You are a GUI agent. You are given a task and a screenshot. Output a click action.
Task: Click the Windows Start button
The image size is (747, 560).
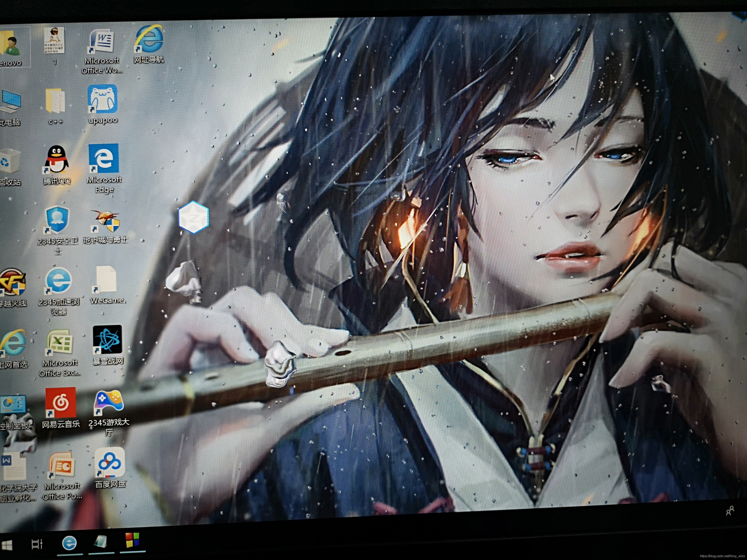coord(7,545)
